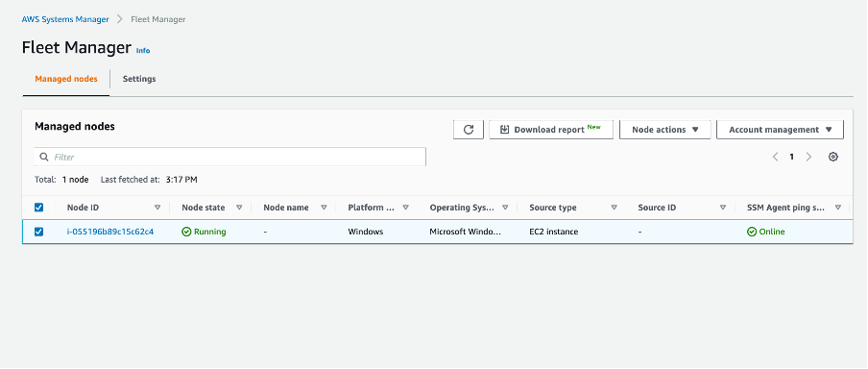Click the Node state column header

pyautogui.click(x=204, y=208)
